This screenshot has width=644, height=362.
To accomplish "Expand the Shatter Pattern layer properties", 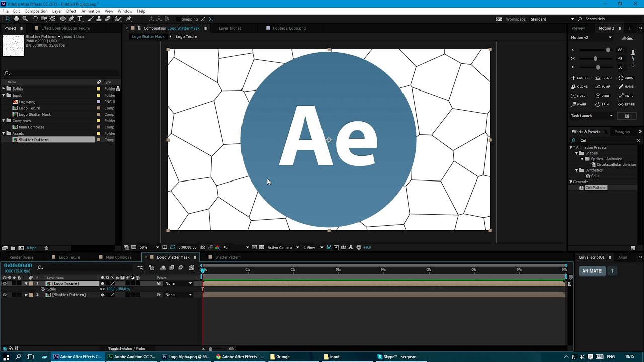I will [26, 295].
